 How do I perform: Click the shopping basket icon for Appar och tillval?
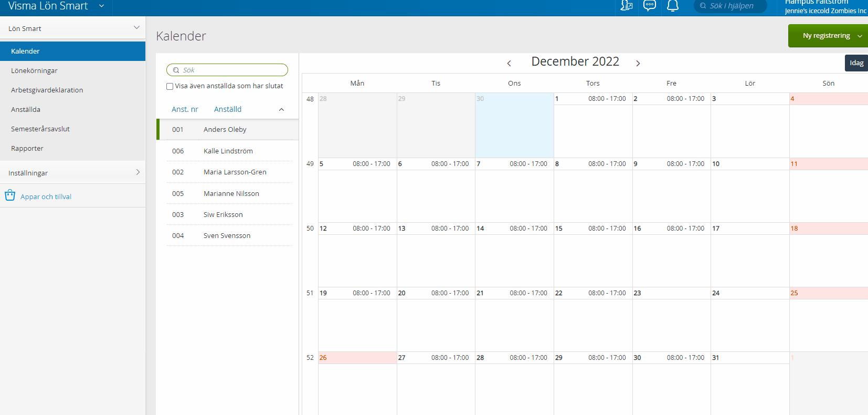(10, 195)
